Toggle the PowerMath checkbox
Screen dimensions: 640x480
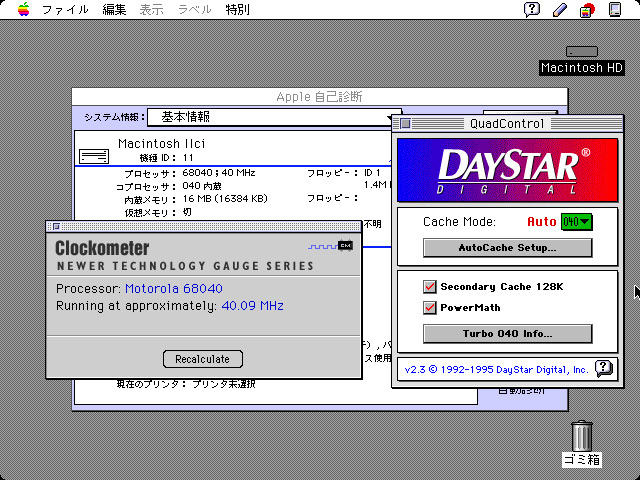click(429, 307)
